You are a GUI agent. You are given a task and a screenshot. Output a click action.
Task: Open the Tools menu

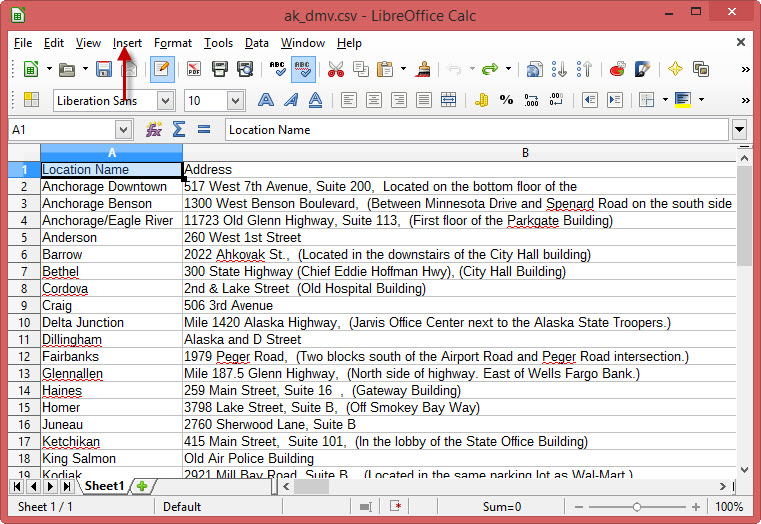pos(218,43)
